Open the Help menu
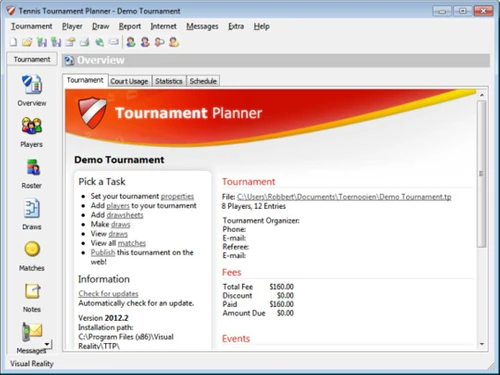 click(x=261, y=26)
